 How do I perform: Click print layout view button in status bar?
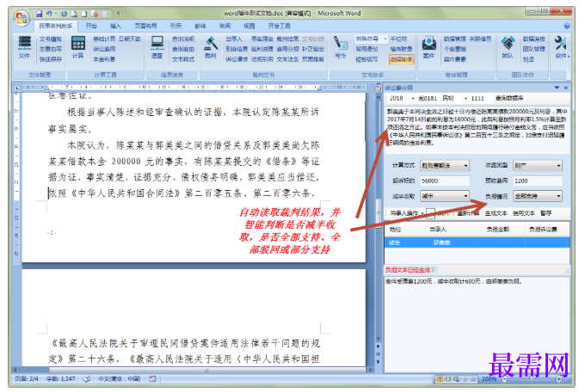pyautogui.click(x=440, y=379)
